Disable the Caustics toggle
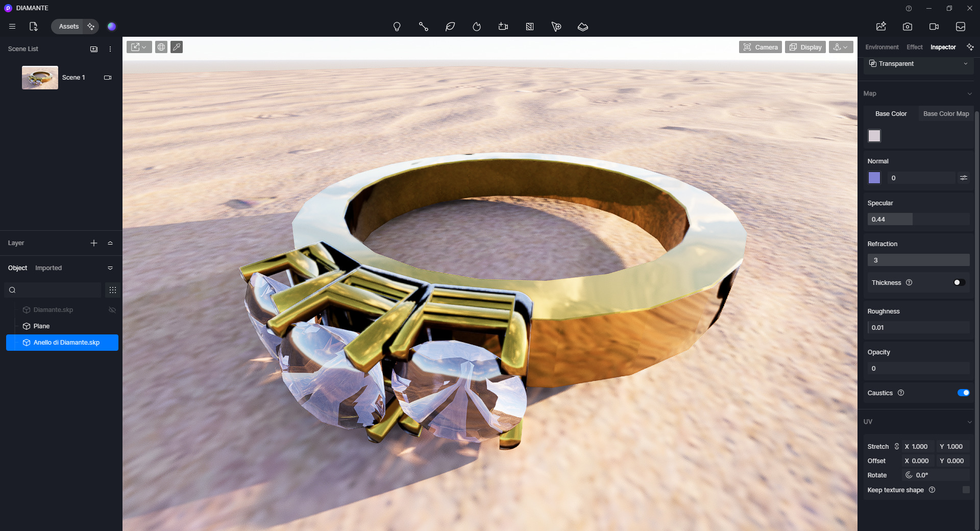The width and height of the screenshot is (980, 531). (964, 393)
